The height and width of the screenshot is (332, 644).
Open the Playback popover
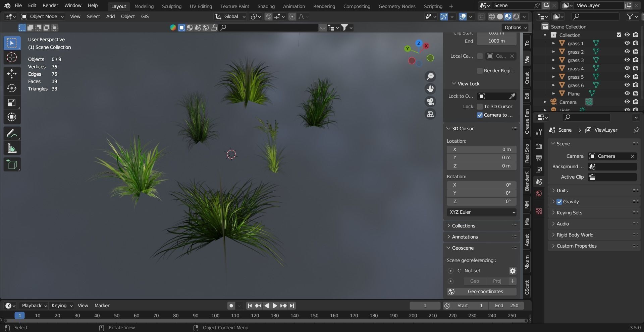(34, 306)
